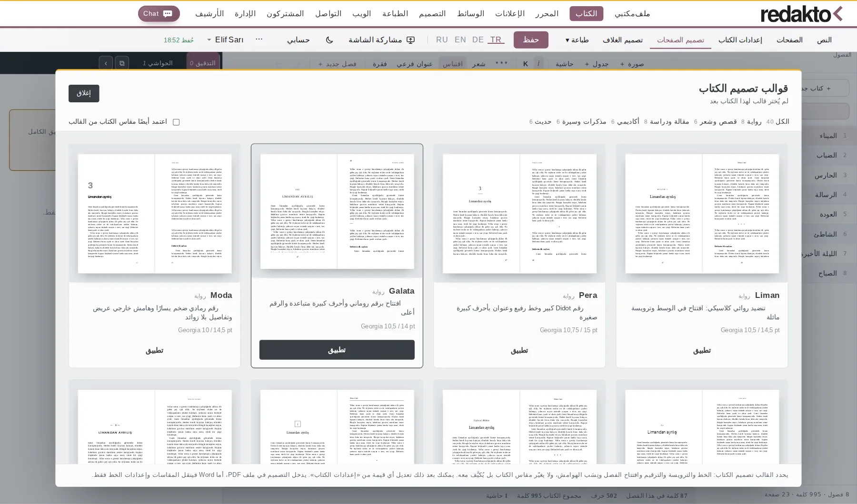857x504 pixels.
Task: Toggle dark mode moon icon
Action: point(329,40)
